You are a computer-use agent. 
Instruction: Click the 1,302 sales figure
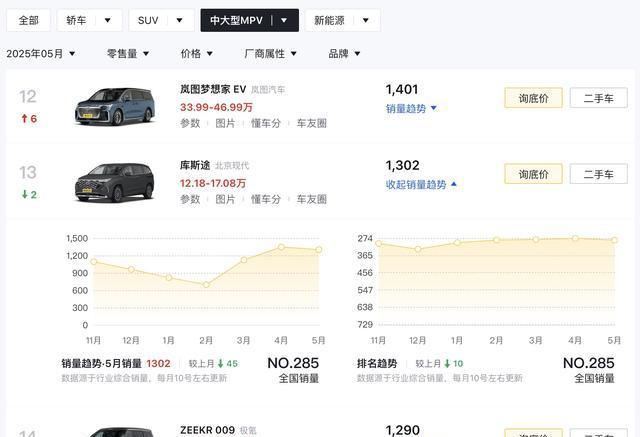(402, 165)
